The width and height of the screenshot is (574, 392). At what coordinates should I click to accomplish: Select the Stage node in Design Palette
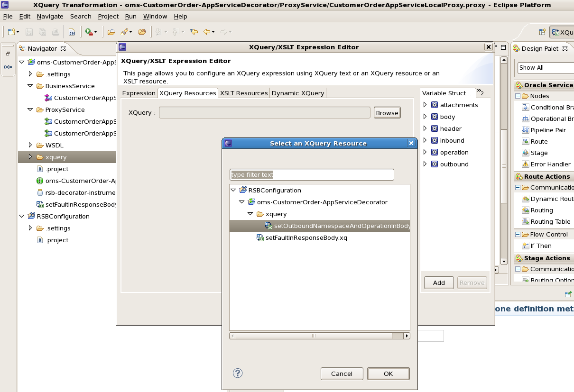click(535, 153)
